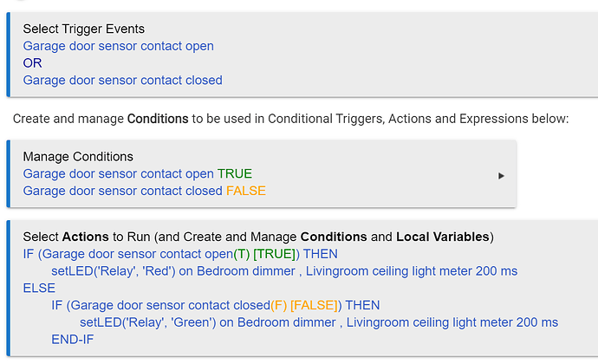
Task: Edit the setLED Relay Red action line
Action: 284,271
